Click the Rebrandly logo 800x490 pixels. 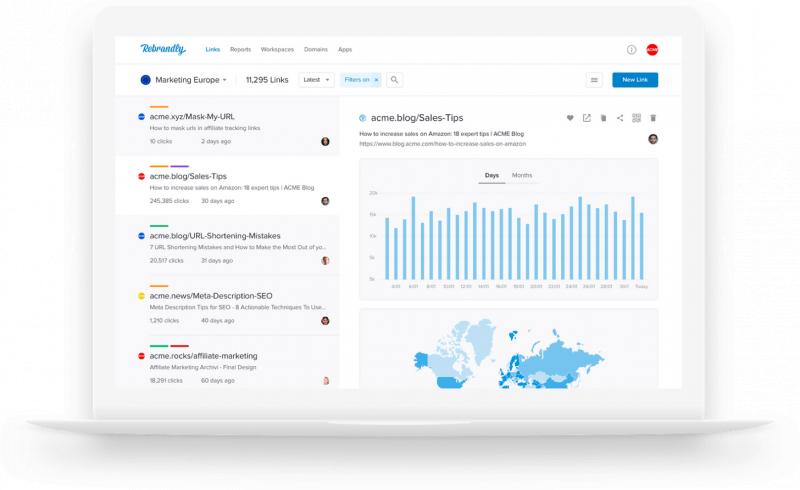pyautogui.click(x=163, y=49)
